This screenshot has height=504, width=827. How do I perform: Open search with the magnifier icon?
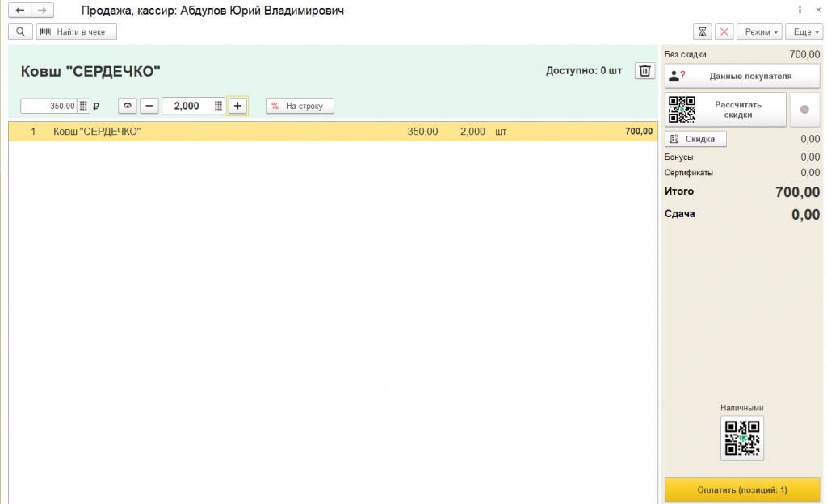tap(20, 32)
